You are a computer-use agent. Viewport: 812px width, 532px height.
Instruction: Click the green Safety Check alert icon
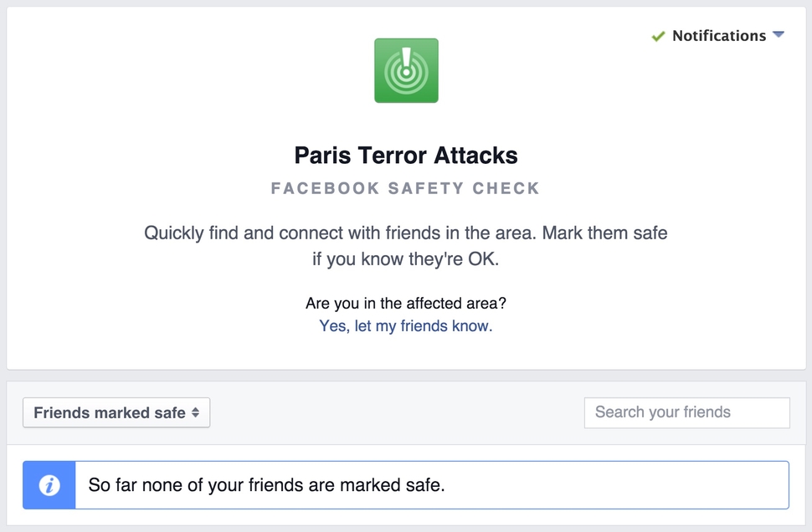click(406, 70)
